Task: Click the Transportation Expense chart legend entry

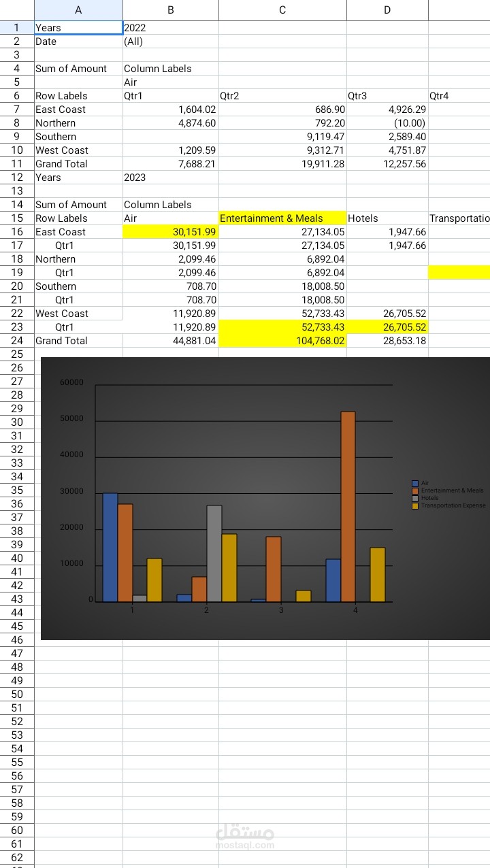Action: (448, 505)
